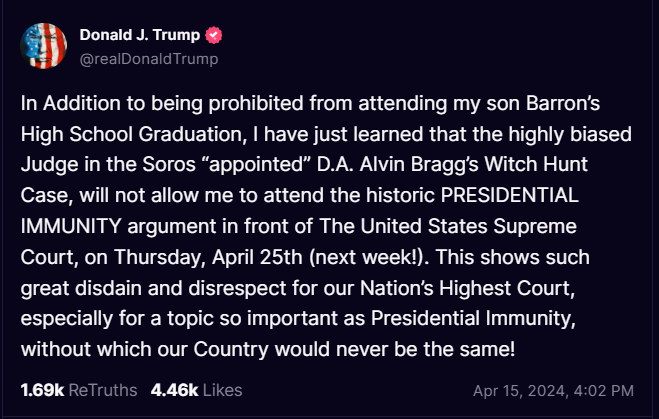Screen dimensions: 659x419
Task: Click the word Soros in the post
Action: coord(169,164)
